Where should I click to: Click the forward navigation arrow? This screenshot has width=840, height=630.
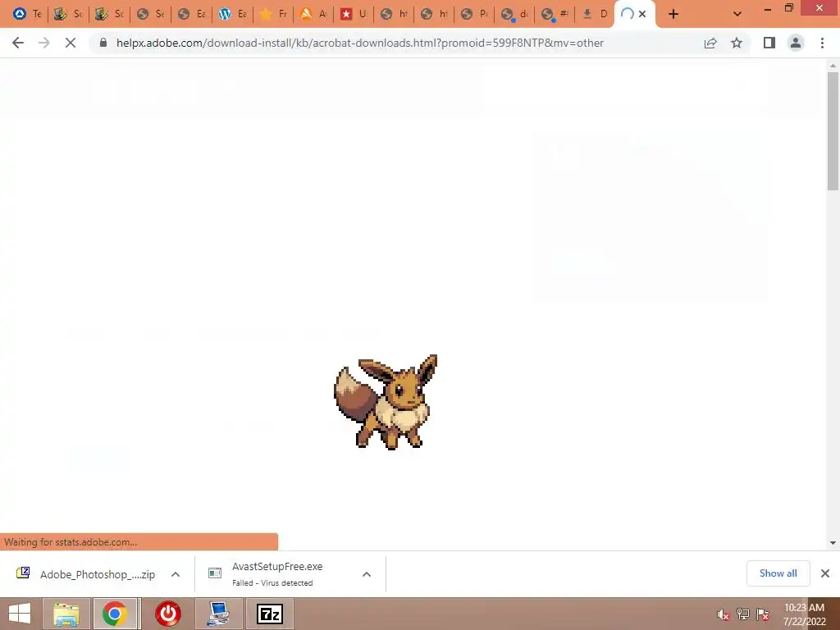click(x=44, y=43)
